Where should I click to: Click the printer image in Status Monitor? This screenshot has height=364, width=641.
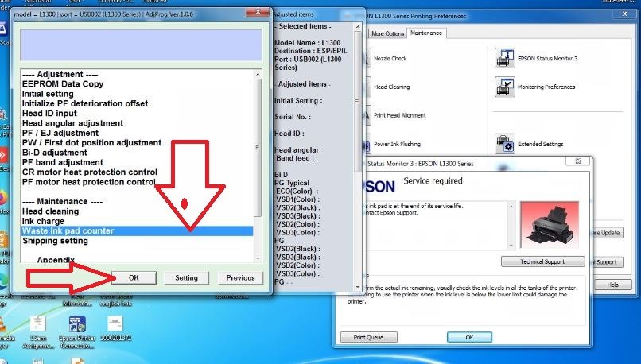pos(550,225)
